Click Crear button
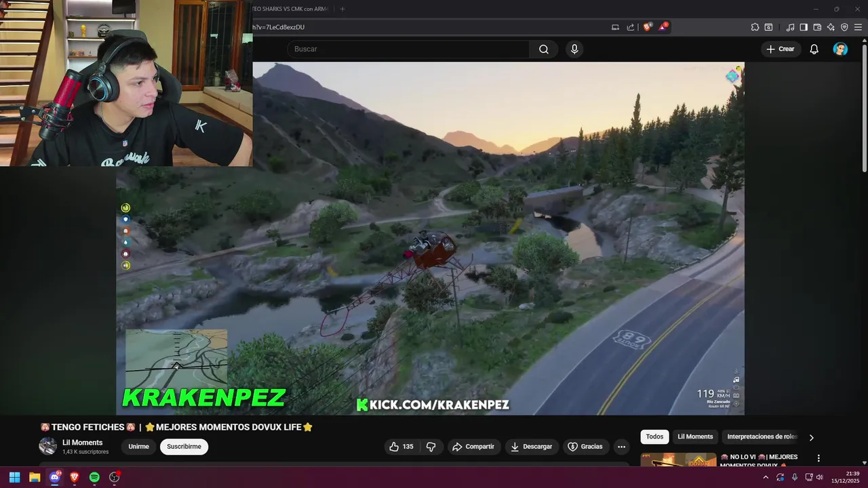Screen dimensions: 868x488 (x=780, y=49)
